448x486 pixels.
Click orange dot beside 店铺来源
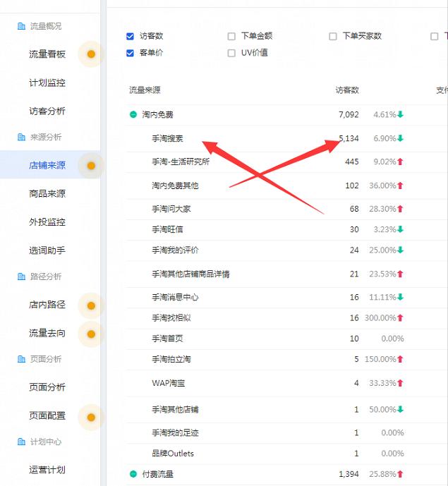click(91, 166)
